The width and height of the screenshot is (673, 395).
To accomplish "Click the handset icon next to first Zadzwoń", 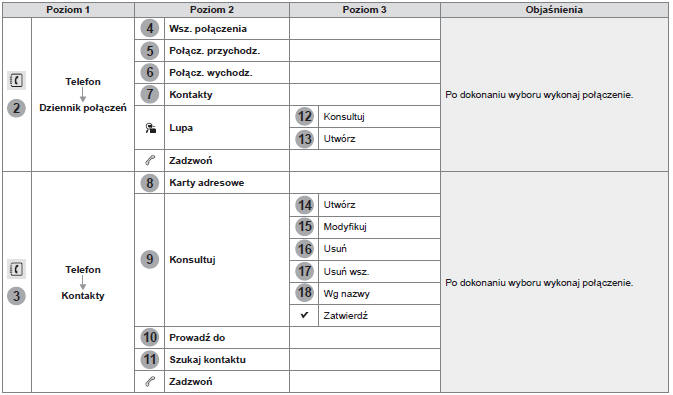I will pyautogui.click(x=150, y=161).
